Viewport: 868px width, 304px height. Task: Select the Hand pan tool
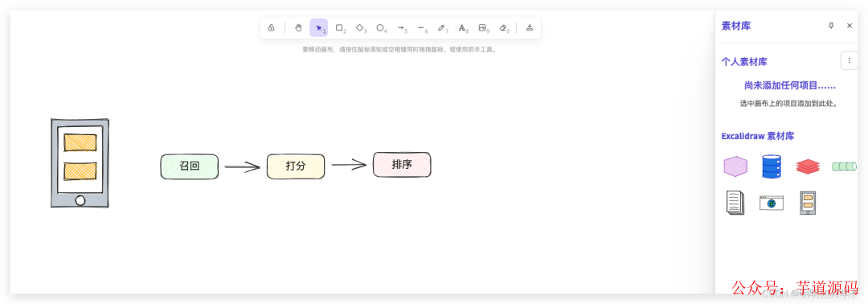(298, 27)
